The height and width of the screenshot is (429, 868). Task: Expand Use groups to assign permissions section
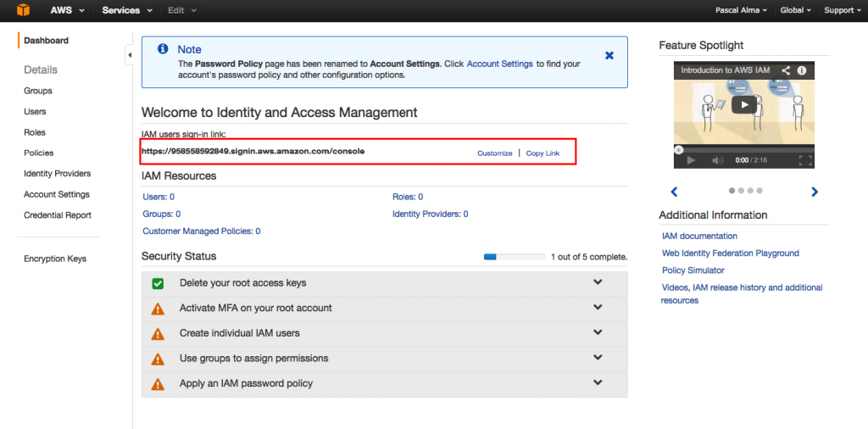(598, 357)
